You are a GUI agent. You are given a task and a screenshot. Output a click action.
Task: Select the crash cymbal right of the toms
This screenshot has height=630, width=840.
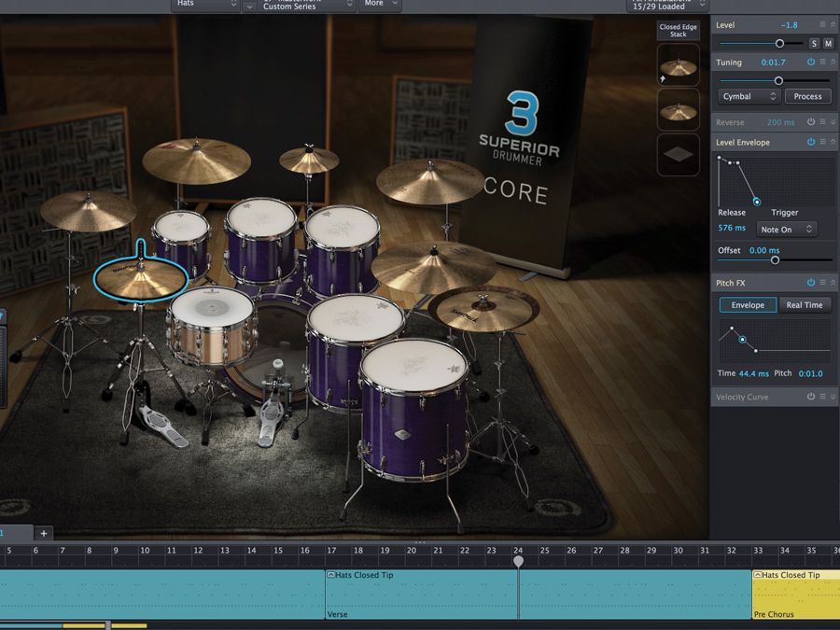tap(430, 181)
